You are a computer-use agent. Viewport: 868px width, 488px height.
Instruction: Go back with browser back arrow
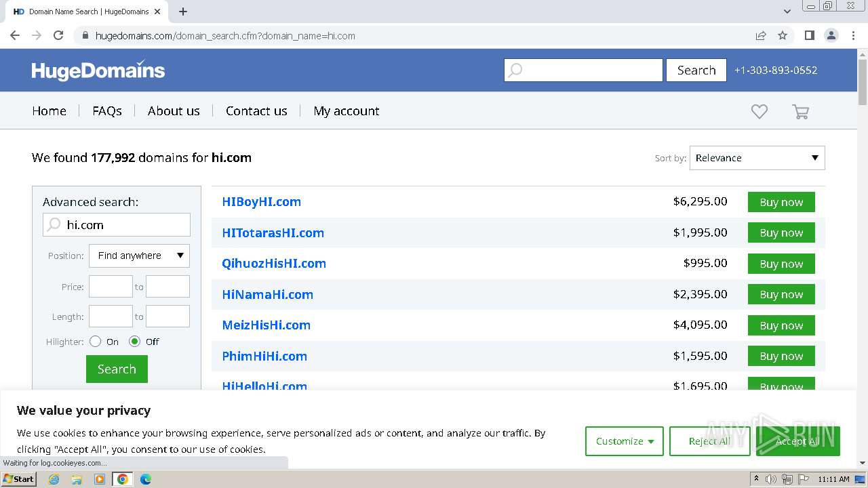click(x=15, y=35)
